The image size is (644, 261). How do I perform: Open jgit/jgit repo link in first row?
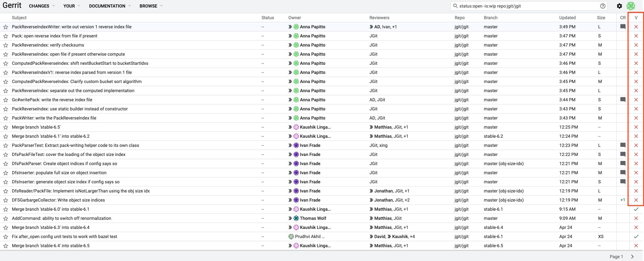click(x=461, y=27)
